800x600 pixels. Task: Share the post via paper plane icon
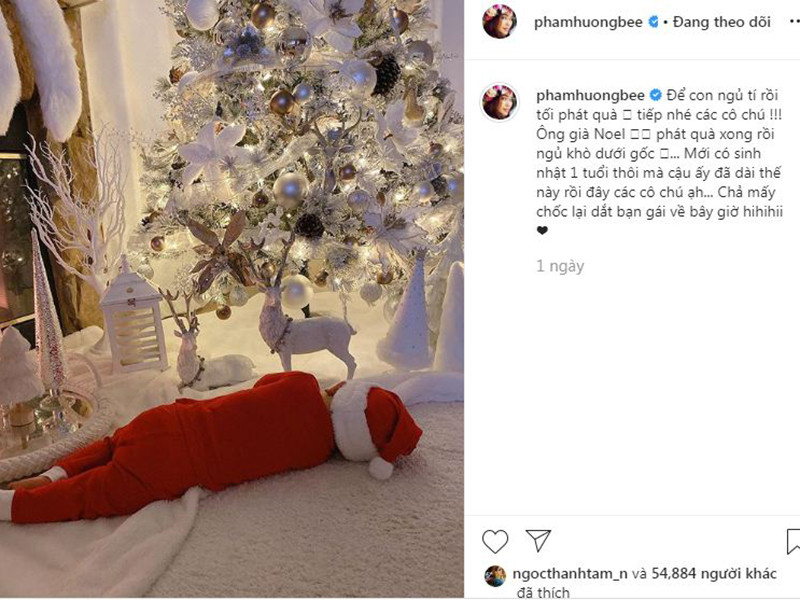pyautogui.click(x=538, y=540)
